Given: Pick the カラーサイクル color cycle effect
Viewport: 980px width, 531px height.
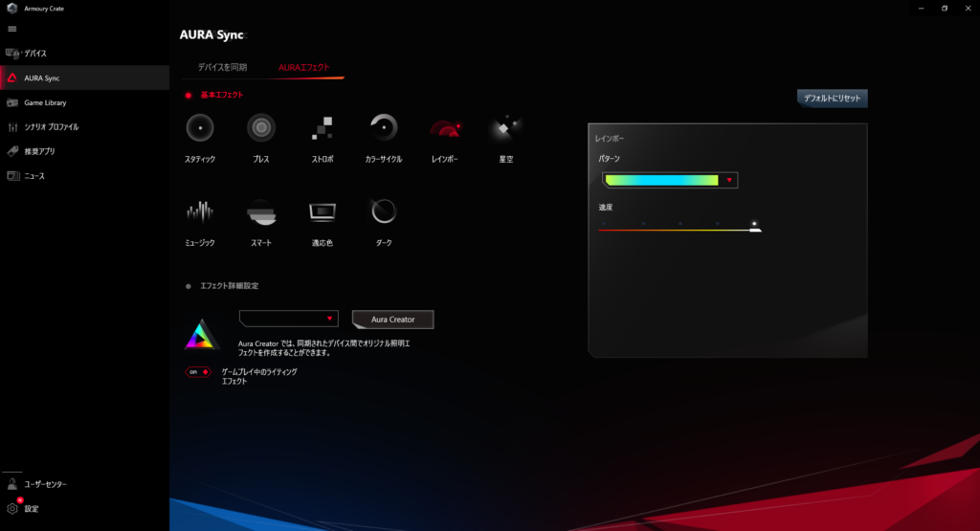Looking at the screenshot, I should click(383, 128).
